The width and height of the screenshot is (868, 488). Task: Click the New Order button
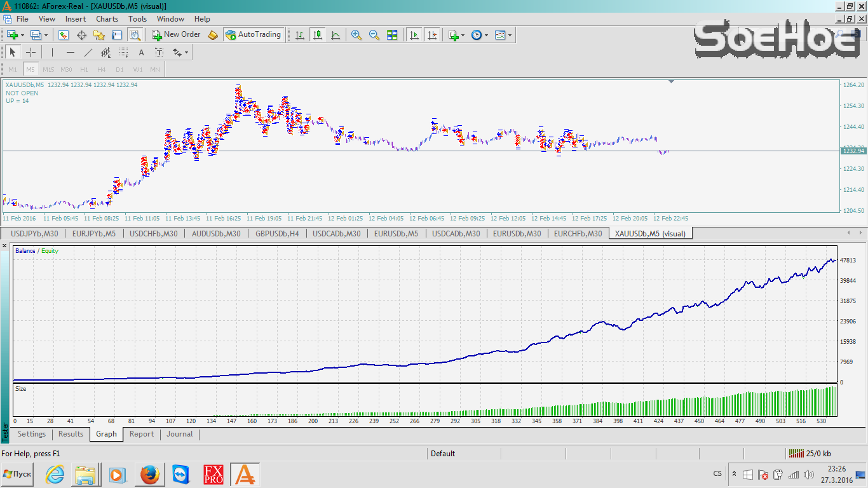176,35
